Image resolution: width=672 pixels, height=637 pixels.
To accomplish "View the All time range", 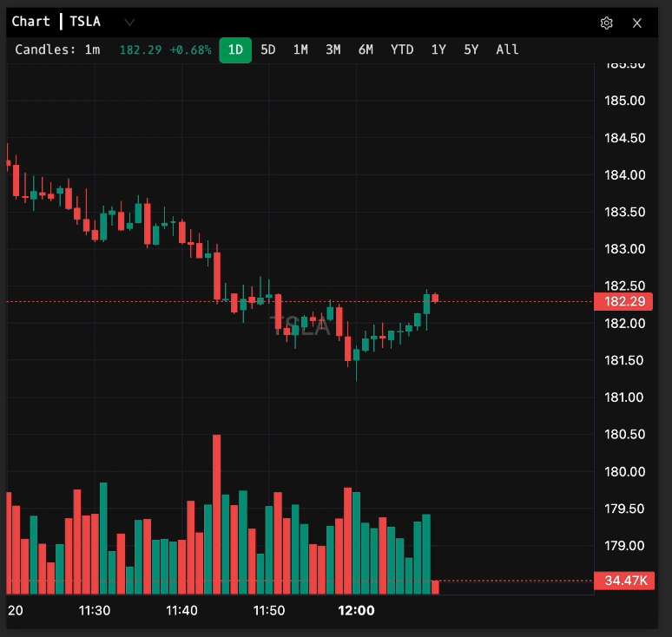I will [x=507, y=49].
